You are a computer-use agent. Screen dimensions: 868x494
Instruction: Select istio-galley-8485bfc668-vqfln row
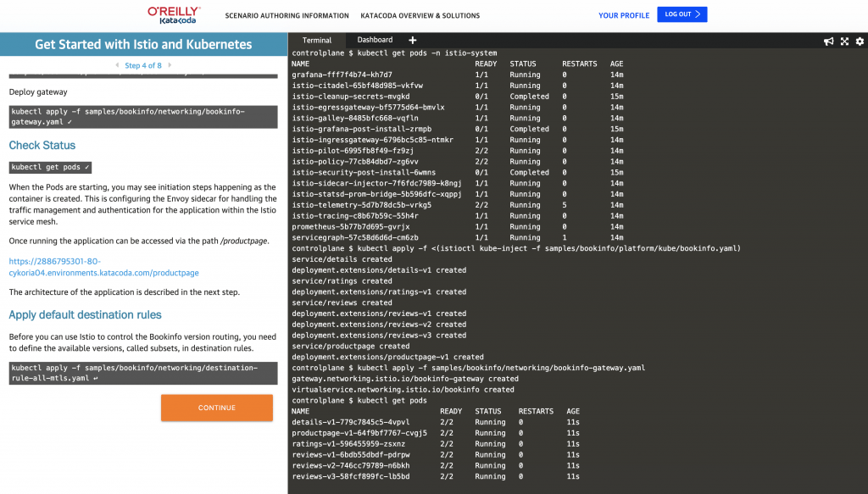pos(458,118)
